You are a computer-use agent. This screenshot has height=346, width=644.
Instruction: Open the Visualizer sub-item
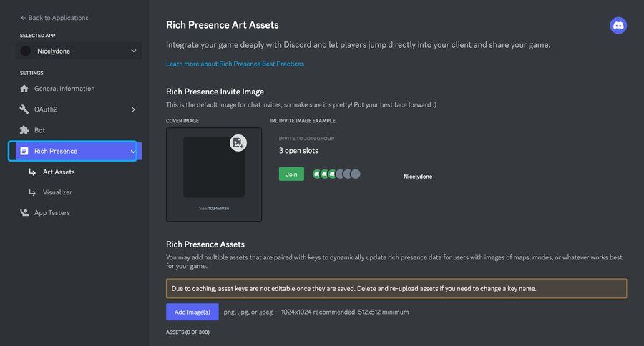click(57, 192)
